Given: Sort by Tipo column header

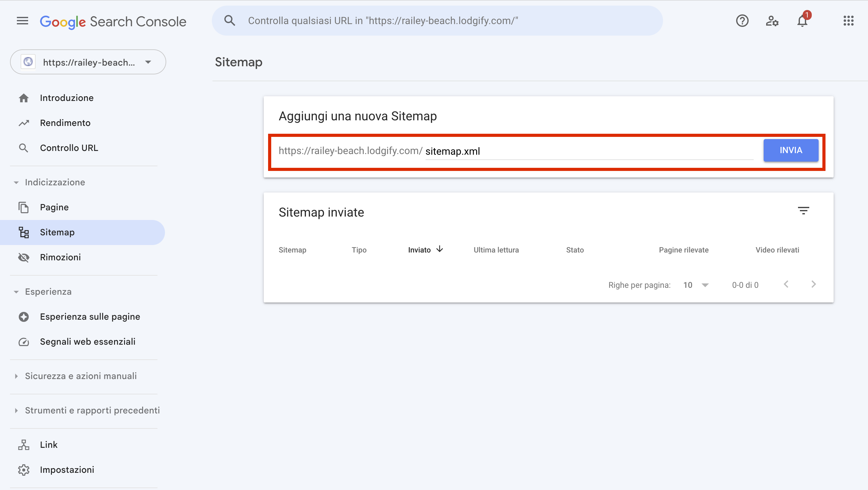Looking at the screenshot, I should pyautogui.click(x=359, y=250).
